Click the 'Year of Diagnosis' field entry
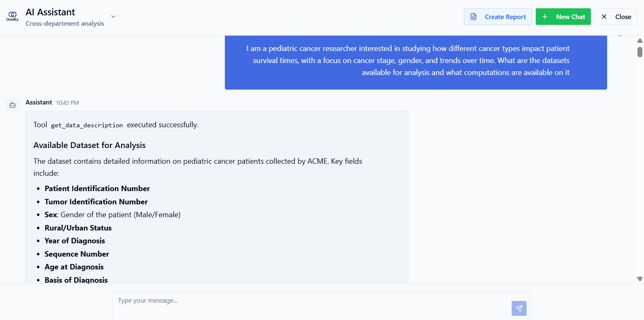This screenshot has width=644, height=320. (75, 241)
